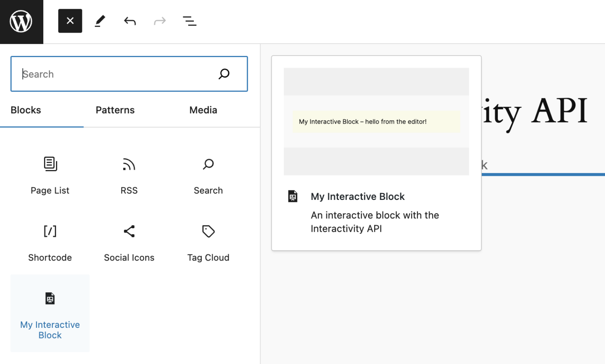This screenshot has width=605, height=364.
Task: Insert My Interactive Block
Action: pyautogui.click(x=50, y=313)
